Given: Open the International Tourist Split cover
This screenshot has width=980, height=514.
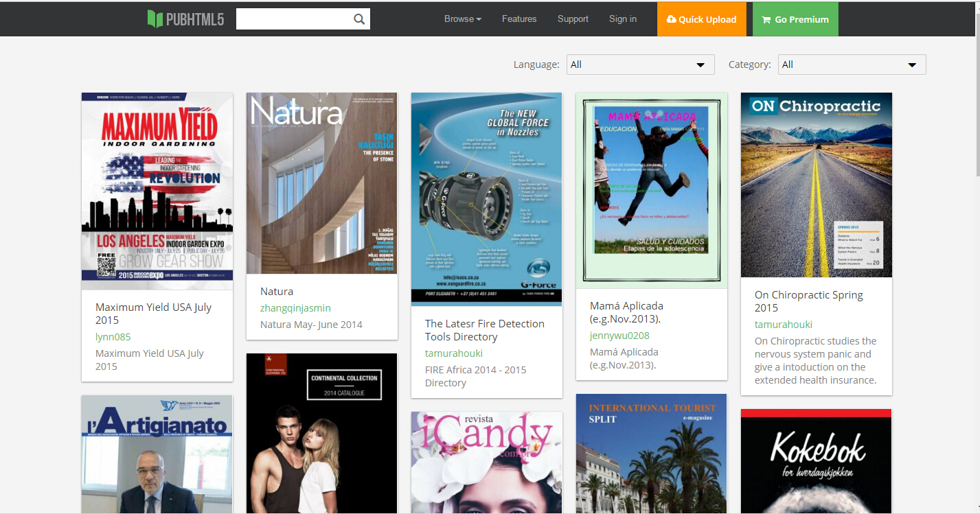Looking at the screenshot, I should (x=652, y=454).
